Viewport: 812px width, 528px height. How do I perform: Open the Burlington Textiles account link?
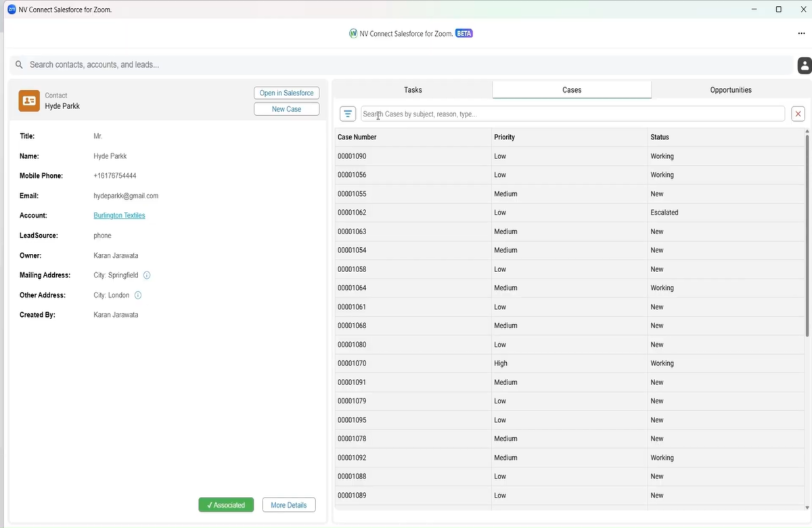(119, 215)
